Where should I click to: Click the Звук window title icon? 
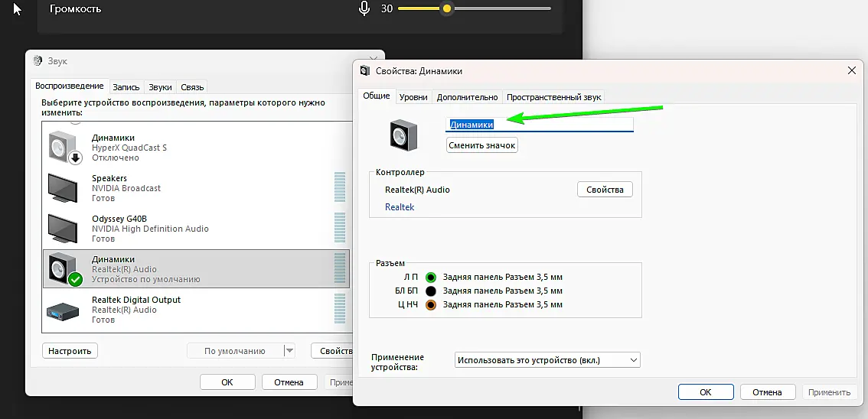coord(38,61)
